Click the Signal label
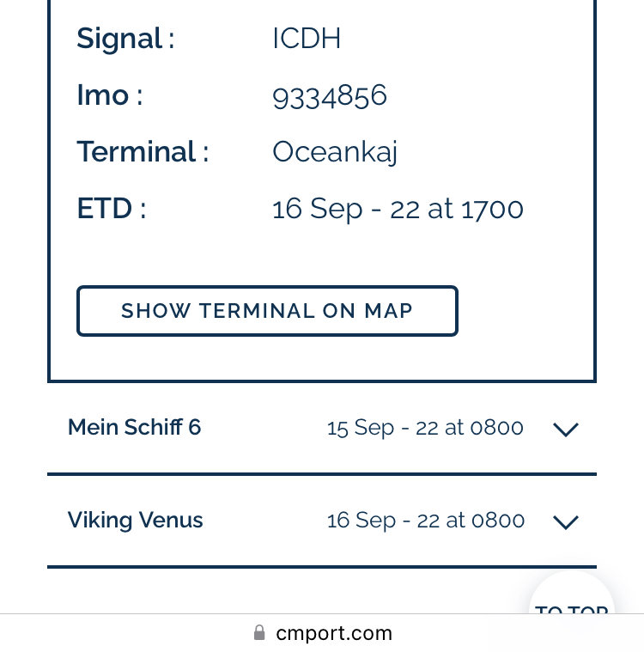 pos(125,40)
